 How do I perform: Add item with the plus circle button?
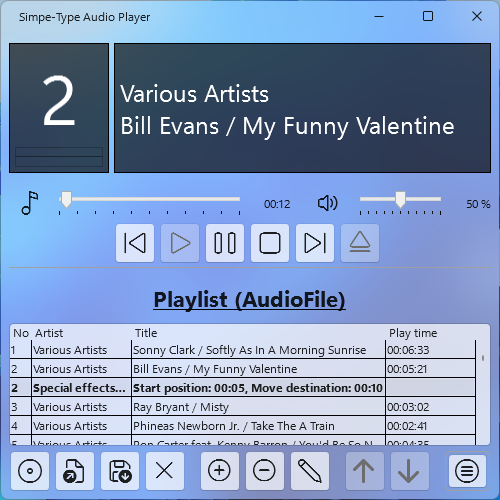pyautogui.click(x=220, y=471)
